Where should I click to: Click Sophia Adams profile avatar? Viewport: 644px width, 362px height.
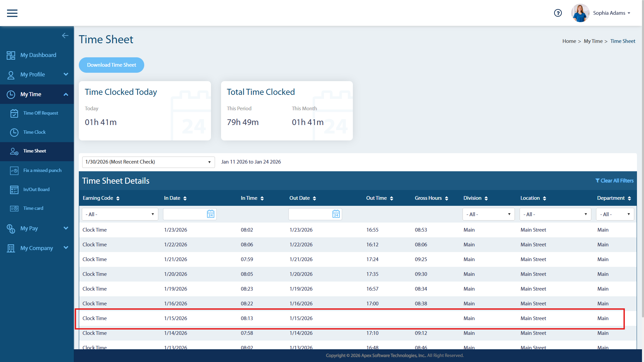[x=580, y=13]
